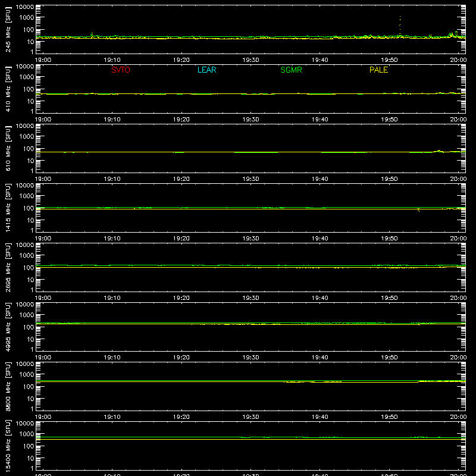This screenshot has width=476, height=476.
Task: Click the '10000' value on 245 MHz axis
Action: coord(25,7)
